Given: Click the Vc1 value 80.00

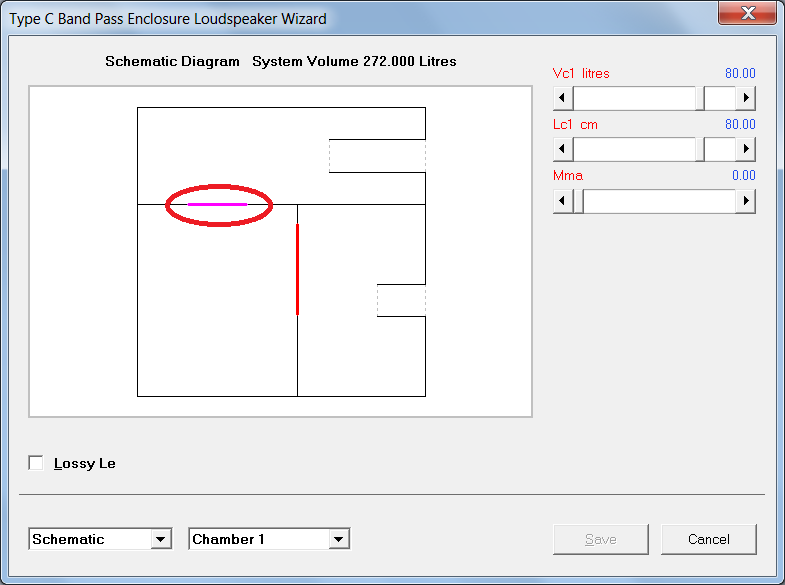Looking at the screenshot, I should pos(740,74).
